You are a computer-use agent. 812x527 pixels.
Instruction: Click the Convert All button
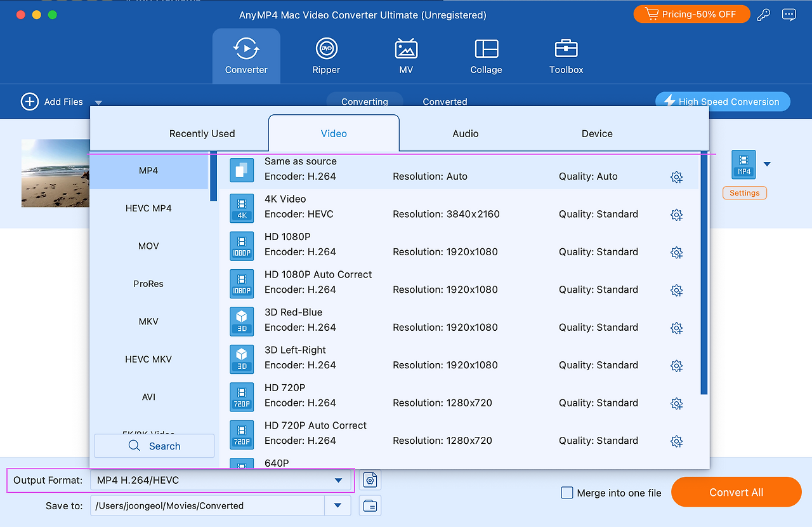coord(737,492)
